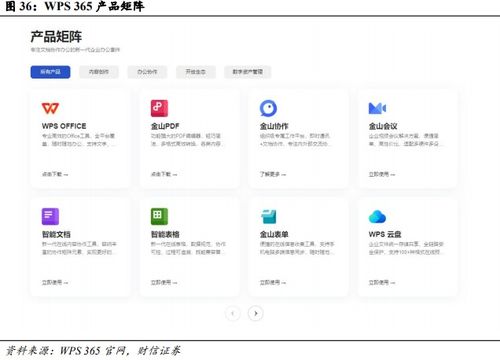Click the 产品矩阵 page heading

coord(56,37)
